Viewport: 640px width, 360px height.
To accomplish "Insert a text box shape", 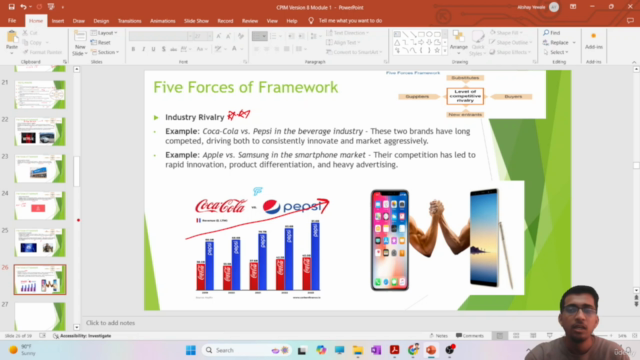I will click(x=397, y=34).
